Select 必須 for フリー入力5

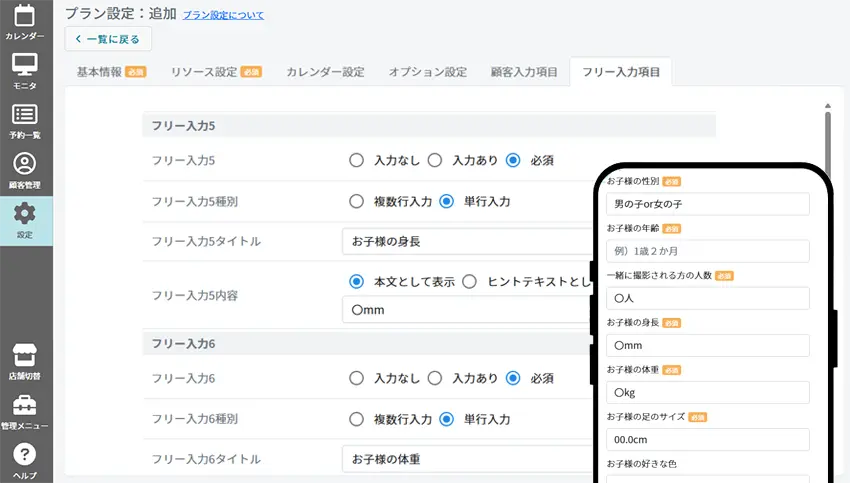click(513, 160)
